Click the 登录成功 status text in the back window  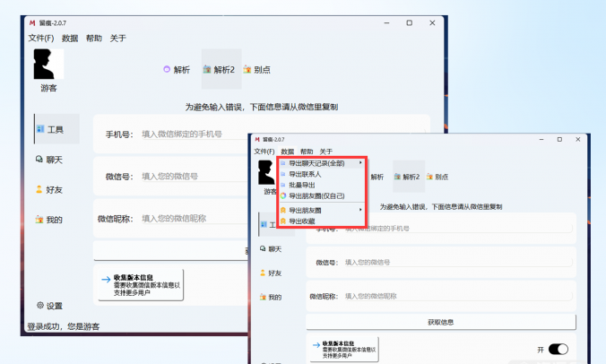64,326
